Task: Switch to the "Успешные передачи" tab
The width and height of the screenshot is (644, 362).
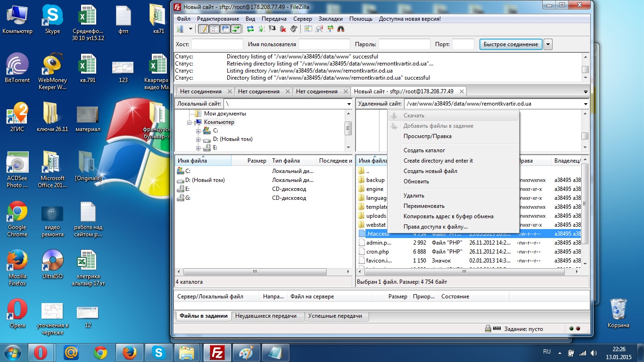Action: [x=335, y=316]
